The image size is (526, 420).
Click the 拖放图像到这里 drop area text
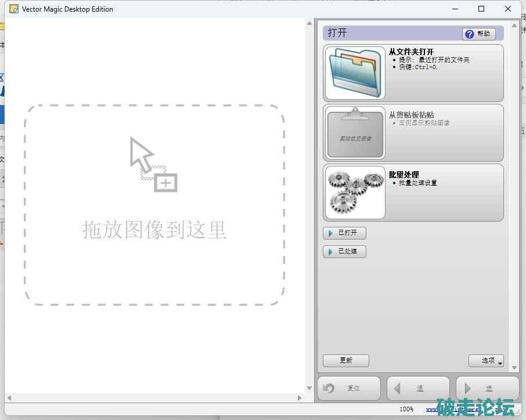point(154,230)
